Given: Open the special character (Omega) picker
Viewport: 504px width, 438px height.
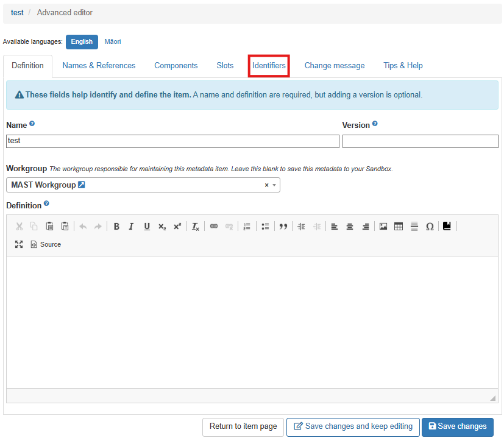Looking at the screenshot, I should click(430, 227).
